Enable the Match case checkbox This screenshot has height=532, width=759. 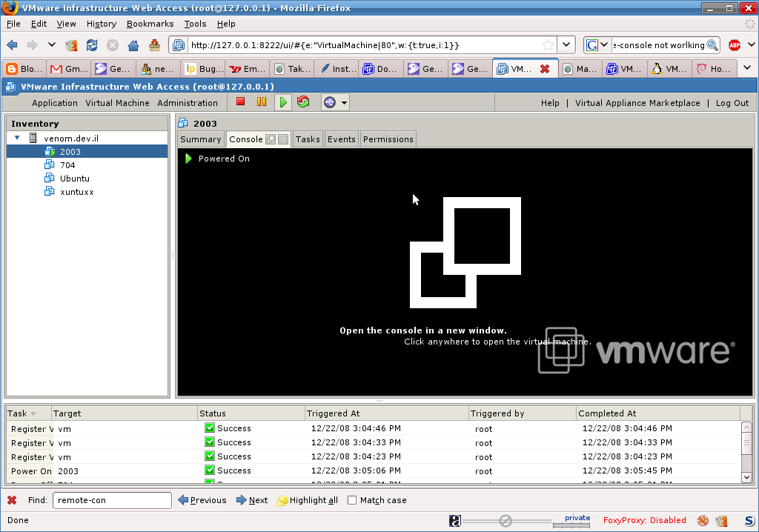[x=352, y=500]
